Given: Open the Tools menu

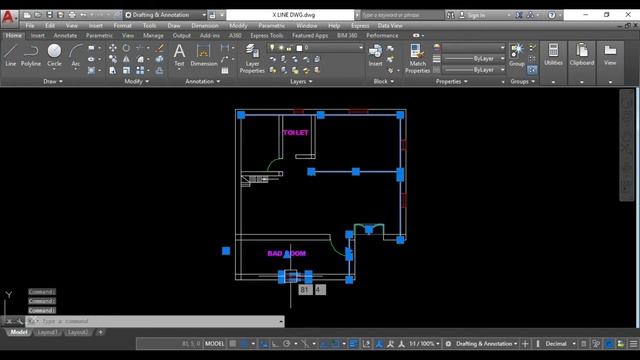Looking at the screenshot, I should (x=149, y=26).
